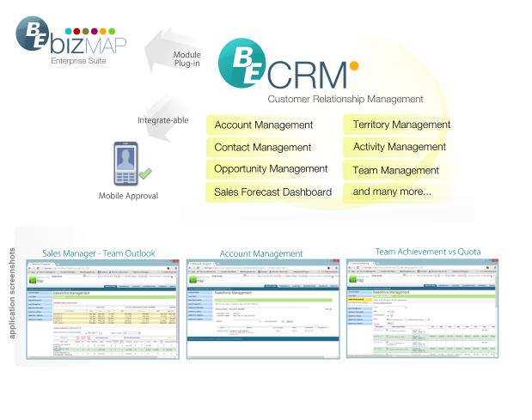Click bizmap logo inside Account Management screenshot
Screen dimensions: 532x420
click(x=197, y=280)
